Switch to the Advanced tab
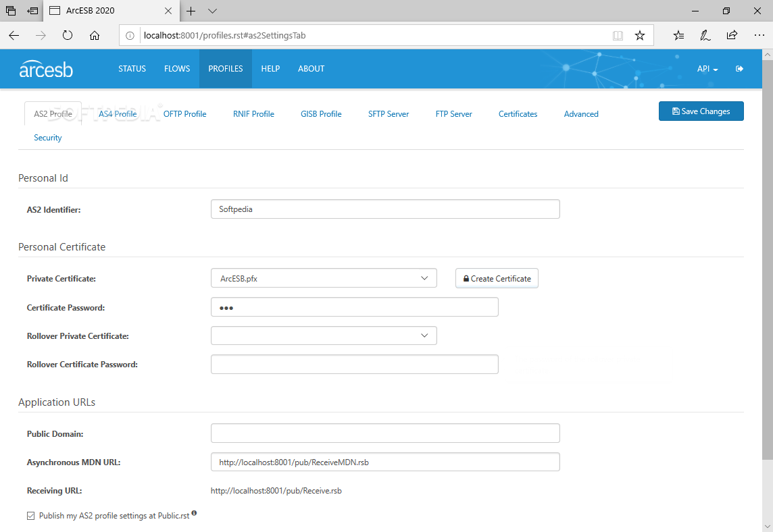Viewport: 773px width, 532px height. tap(580, 114)
